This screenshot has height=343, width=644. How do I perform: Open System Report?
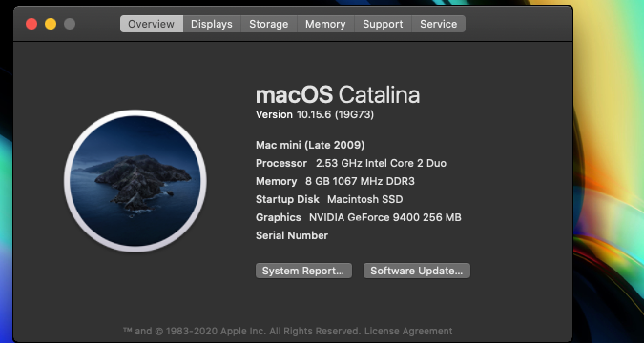[x=303, y=271]
